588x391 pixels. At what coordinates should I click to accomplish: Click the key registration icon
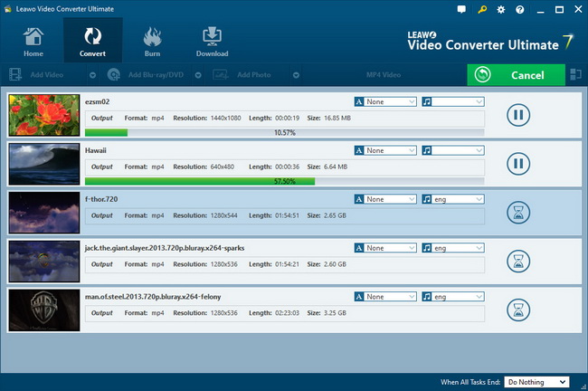[x=482, y=9]
